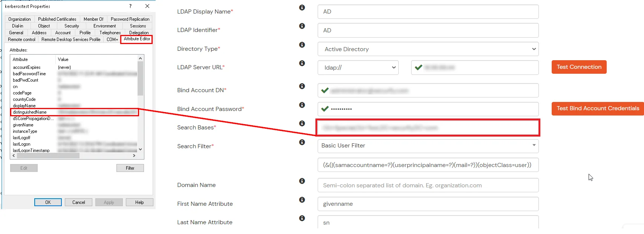This screenshot has width=644, height=234.
Task: Open the ldap:// protocol dropdown
Action: click(358, 68)
